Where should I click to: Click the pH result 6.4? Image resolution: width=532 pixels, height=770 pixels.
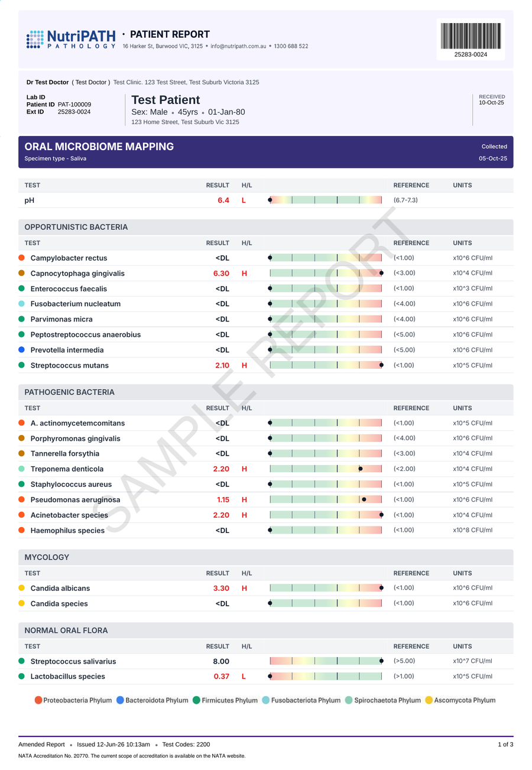point(223,200)
